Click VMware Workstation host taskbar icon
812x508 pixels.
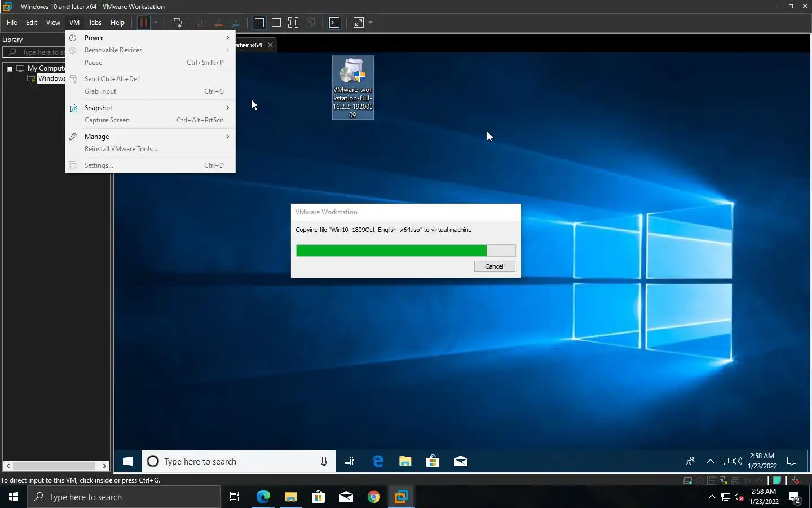[x=401, y=497]
